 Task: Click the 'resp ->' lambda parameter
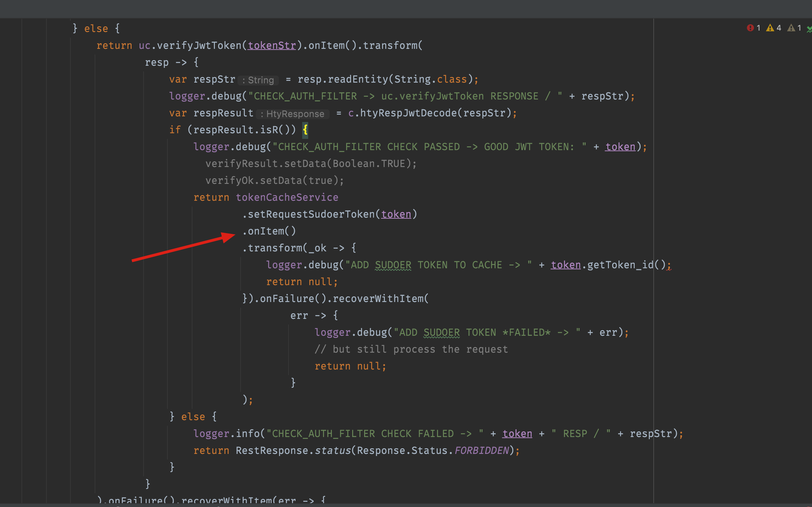point(166,63)
